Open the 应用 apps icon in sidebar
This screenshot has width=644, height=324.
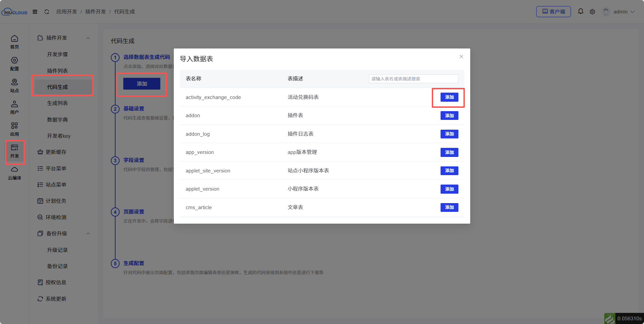tap(14, 129)
